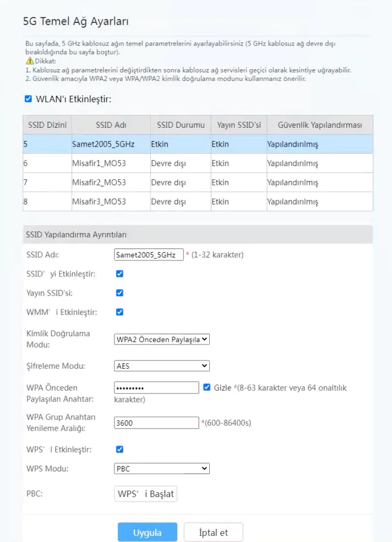Uncheck WPS'i Etkinleştir checkbox

(x=119, y=449)
